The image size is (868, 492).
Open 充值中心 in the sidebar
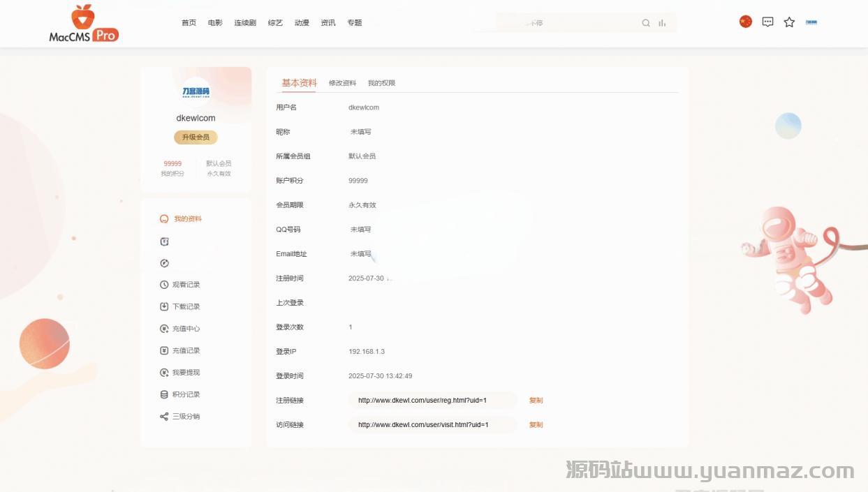(186, 329)
